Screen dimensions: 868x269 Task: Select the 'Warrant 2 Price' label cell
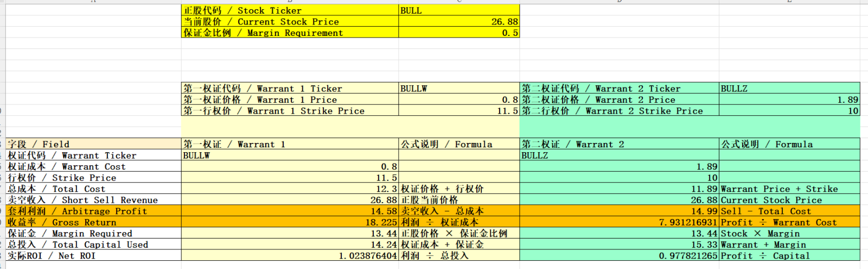620,99
